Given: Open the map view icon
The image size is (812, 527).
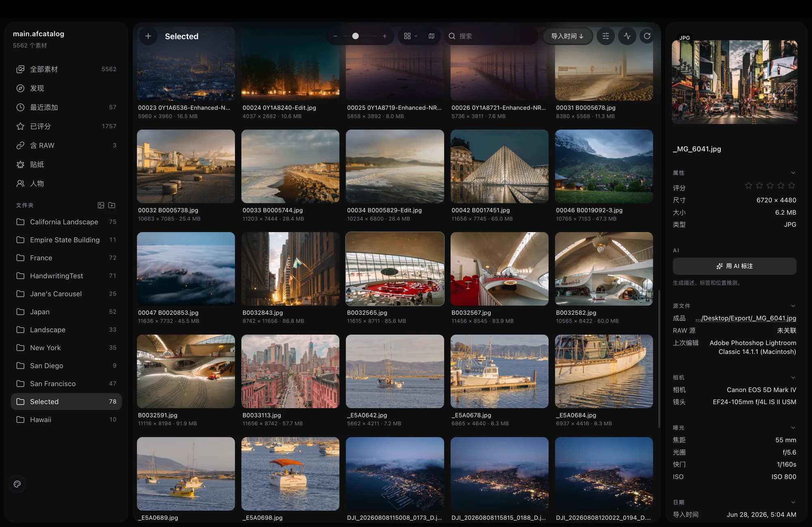Looking at the screenshot, I should (x=431, y=36).
